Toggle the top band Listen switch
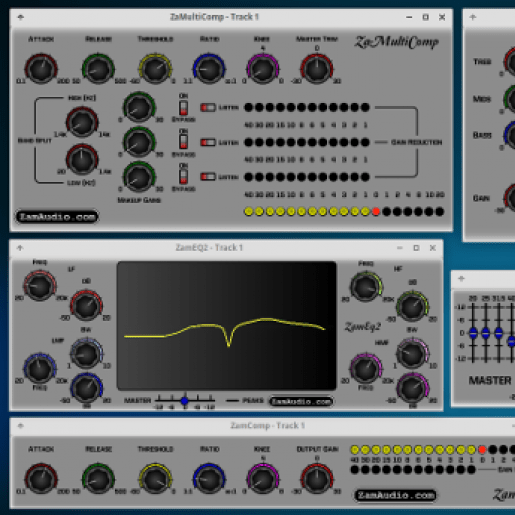Screen dimensions: 515x515 (x=208, y=107)
